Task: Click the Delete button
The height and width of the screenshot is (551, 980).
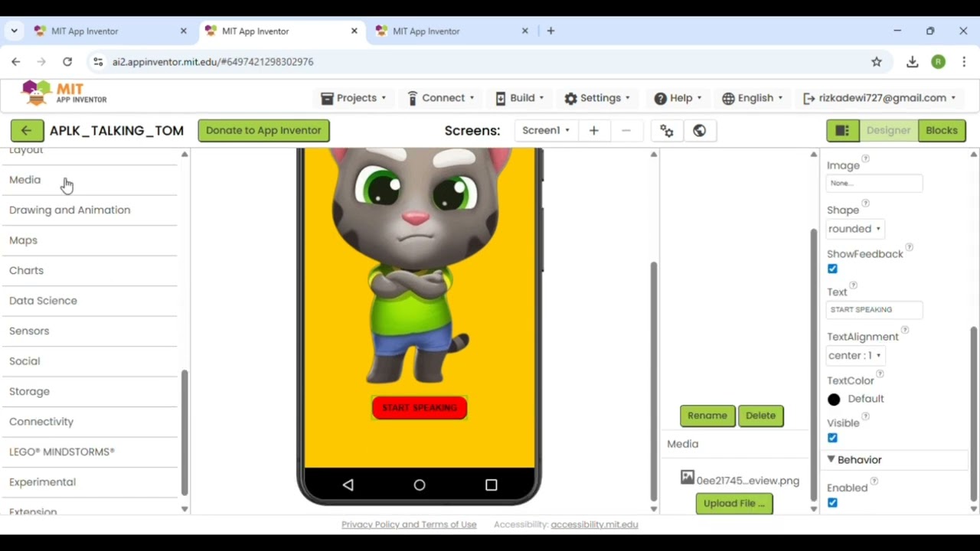Action: [x=760, y=416]
